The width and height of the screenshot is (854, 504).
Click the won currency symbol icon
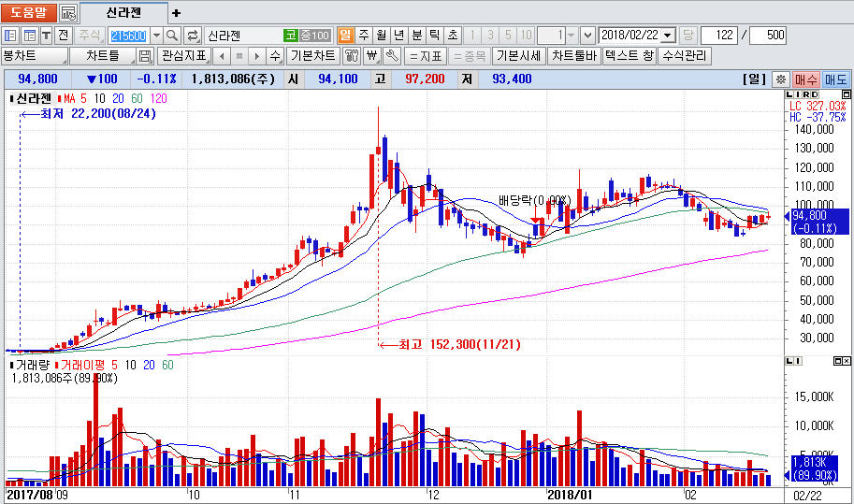[371, 56]
